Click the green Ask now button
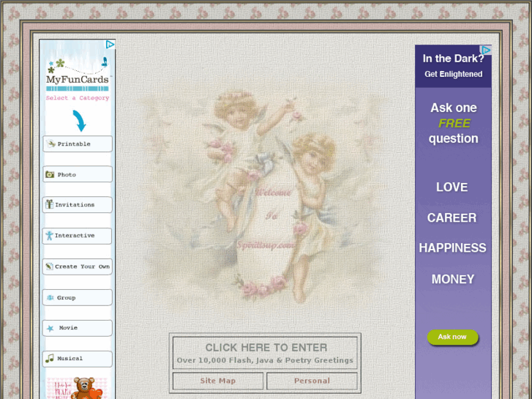 [x=453, y=337]
